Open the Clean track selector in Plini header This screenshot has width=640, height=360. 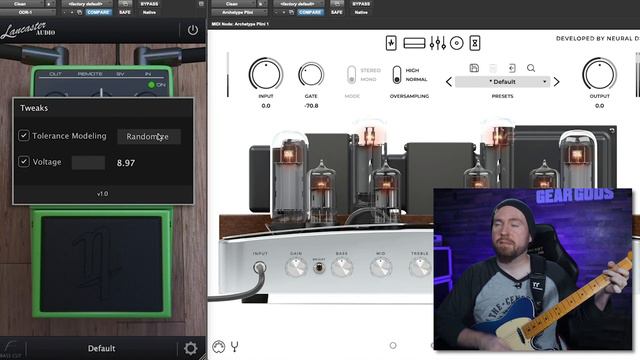click(x=232, y=4)
